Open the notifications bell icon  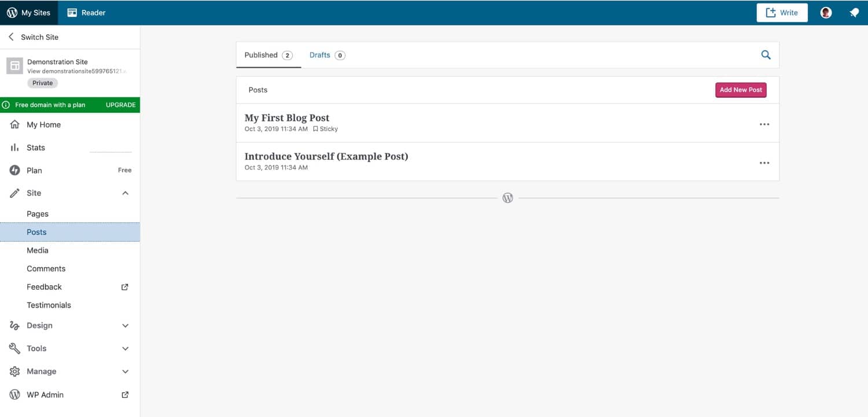(855, 12)
